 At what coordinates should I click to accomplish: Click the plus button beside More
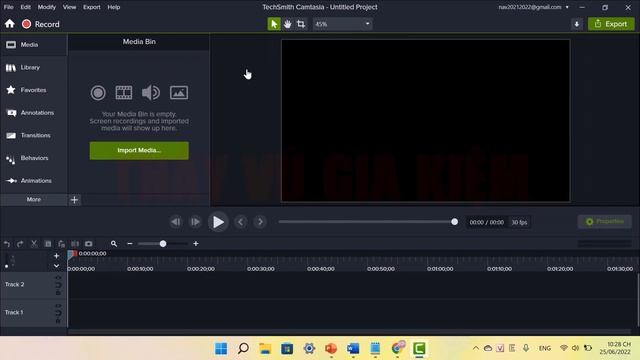coord(74,200)
